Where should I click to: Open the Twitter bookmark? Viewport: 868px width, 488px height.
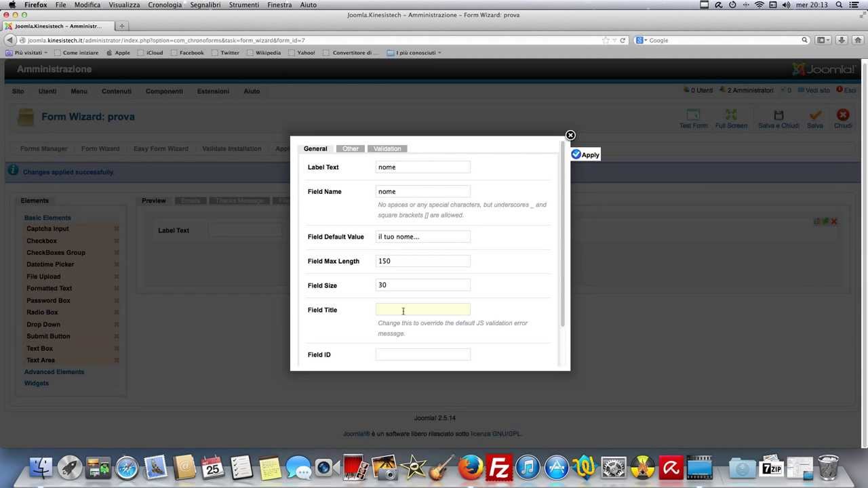pos(225,52)
